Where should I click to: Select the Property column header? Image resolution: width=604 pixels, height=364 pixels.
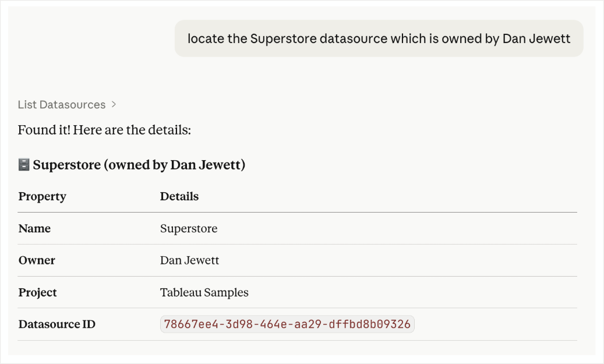coord(42,196)
